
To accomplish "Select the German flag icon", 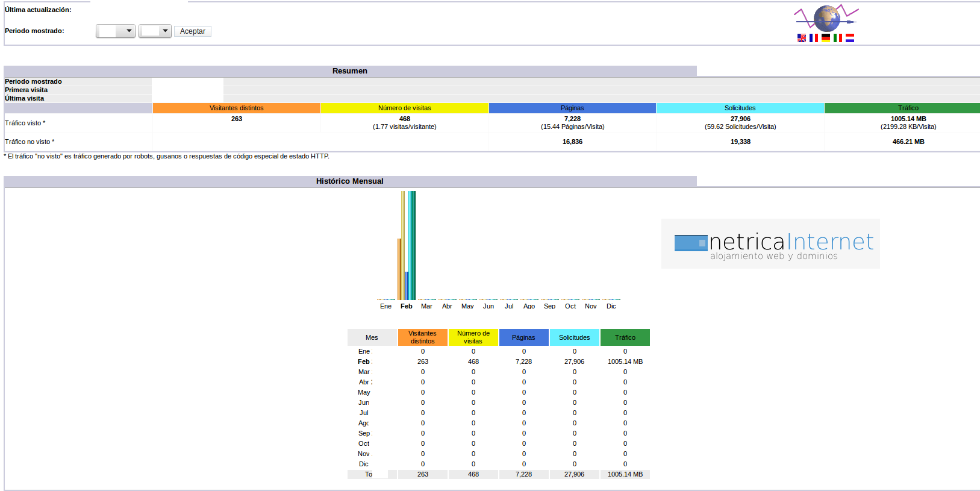I will [825, 38].
